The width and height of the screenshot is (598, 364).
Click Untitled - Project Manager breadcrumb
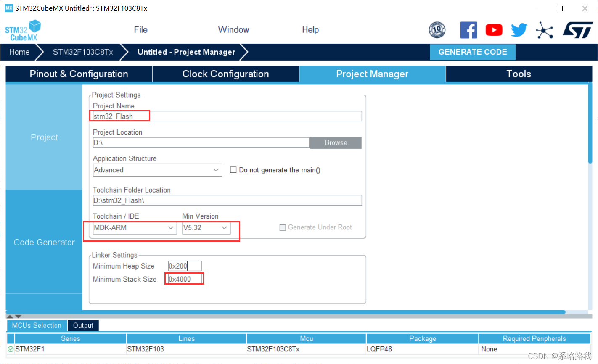point(186,52)
